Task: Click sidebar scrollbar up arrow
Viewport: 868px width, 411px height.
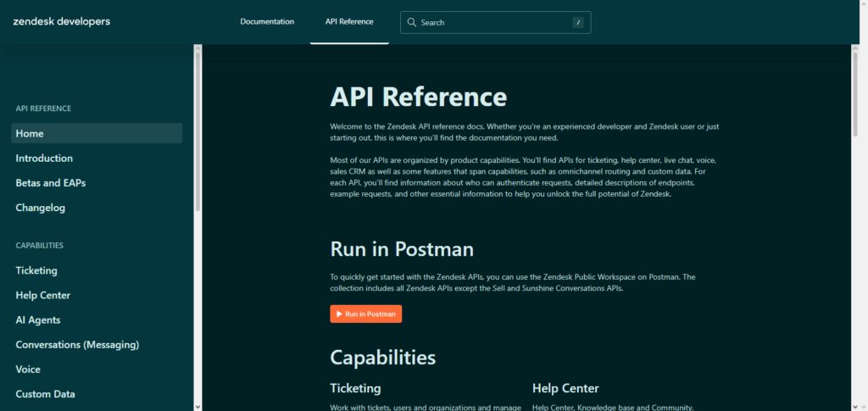Action: pyautogui.click(x=198, y=48)
